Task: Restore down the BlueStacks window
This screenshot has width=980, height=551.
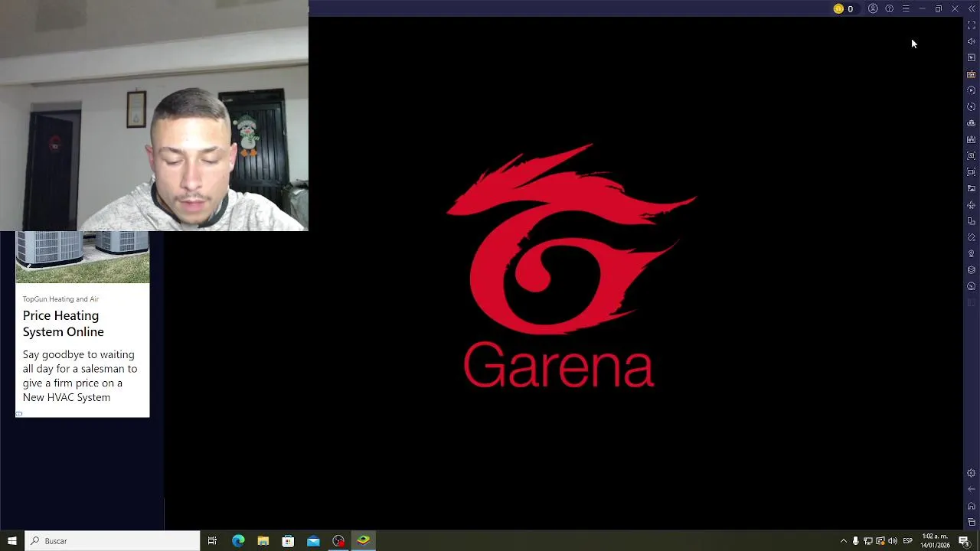Action: tap(938, 9)
